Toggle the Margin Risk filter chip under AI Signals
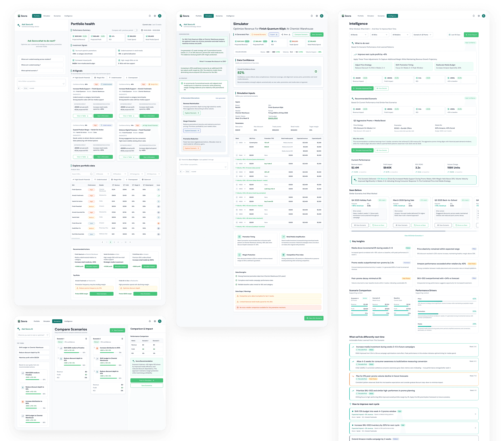This screenshot has height=441, width=504. pyautogui.click(x=99, y=78)
